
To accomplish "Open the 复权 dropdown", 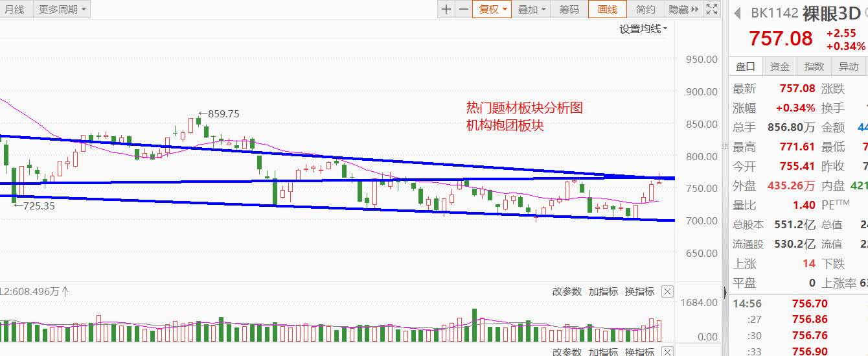I will (492, 9).
